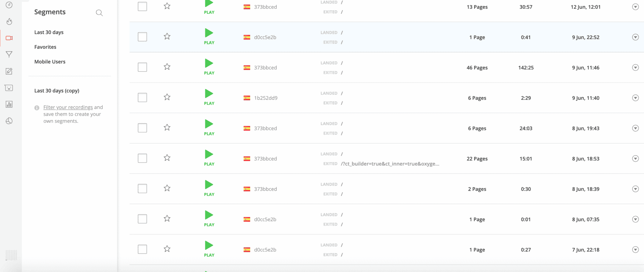Expand options arrow for the 12 Jun, 12:01 recording

[635, 7]
